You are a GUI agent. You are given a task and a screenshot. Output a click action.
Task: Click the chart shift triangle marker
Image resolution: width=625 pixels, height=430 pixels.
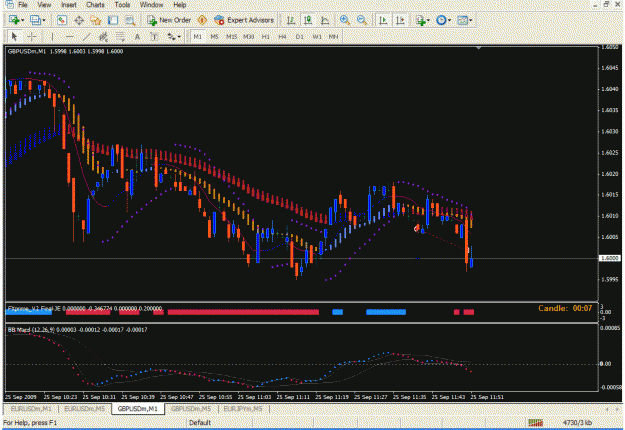(479, 48)
